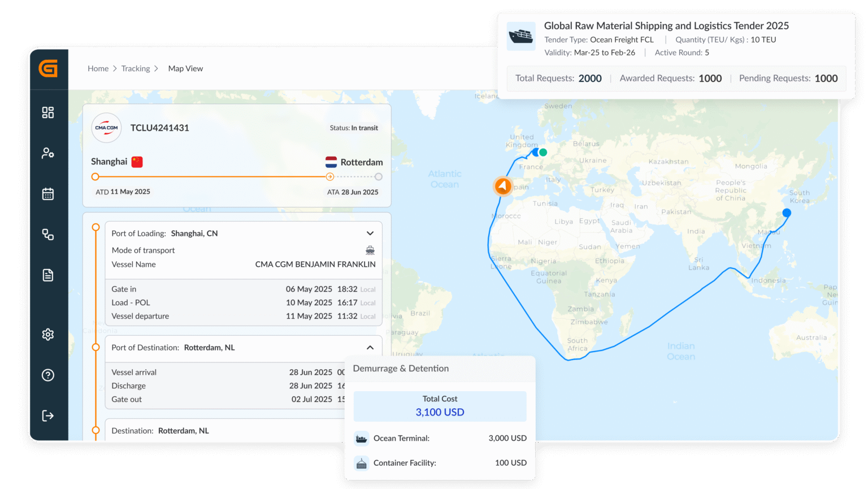The width and height of the screenshot is (868, 489).
Task: Click the Help question mark icon
Action: pos(48,375)
